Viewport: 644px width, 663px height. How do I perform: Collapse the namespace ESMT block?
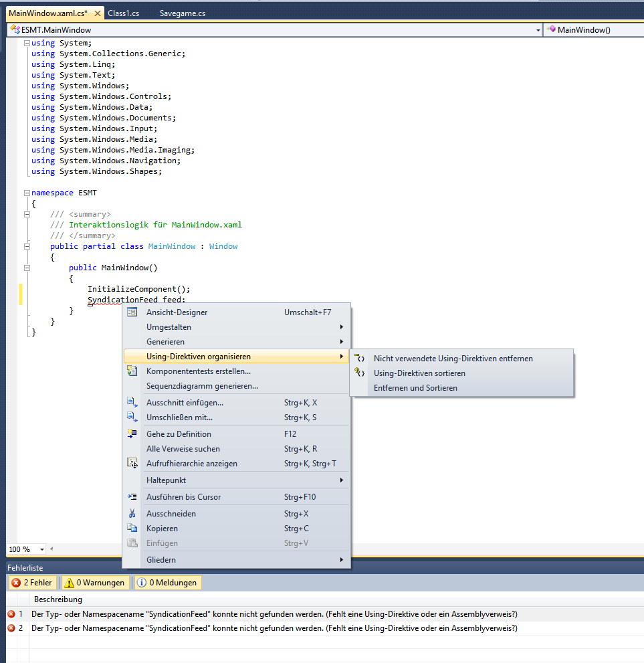[27, 193]
